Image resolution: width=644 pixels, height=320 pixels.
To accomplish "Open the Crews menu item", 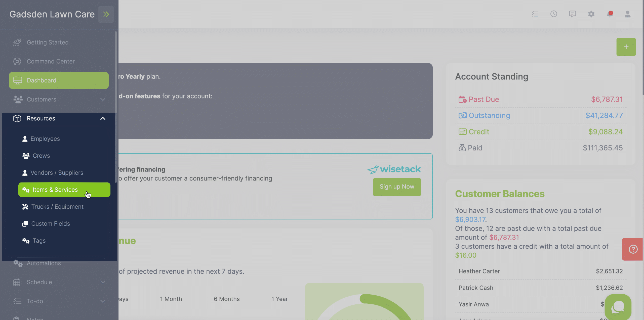I will 64,156.
